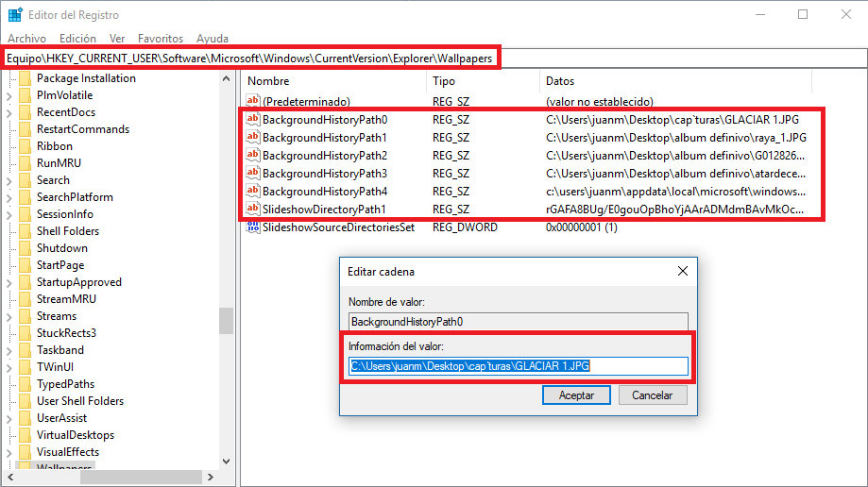Image resolution: width=868 pixels, height=487 pixels.
Task: Expand the StartupApproved tree node
Action: pos(9,283)
